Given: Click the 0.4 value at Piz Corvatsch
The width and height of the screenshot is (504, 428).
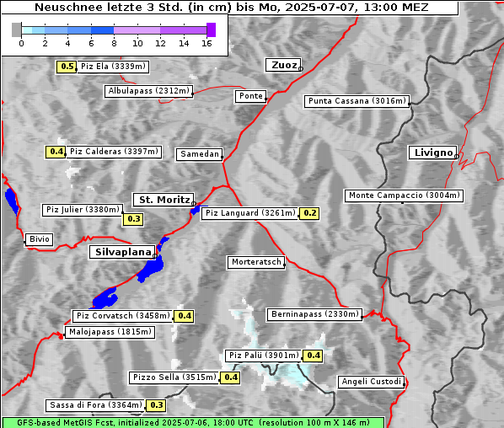Looking at the screenshot, I should tap(184, 316).
